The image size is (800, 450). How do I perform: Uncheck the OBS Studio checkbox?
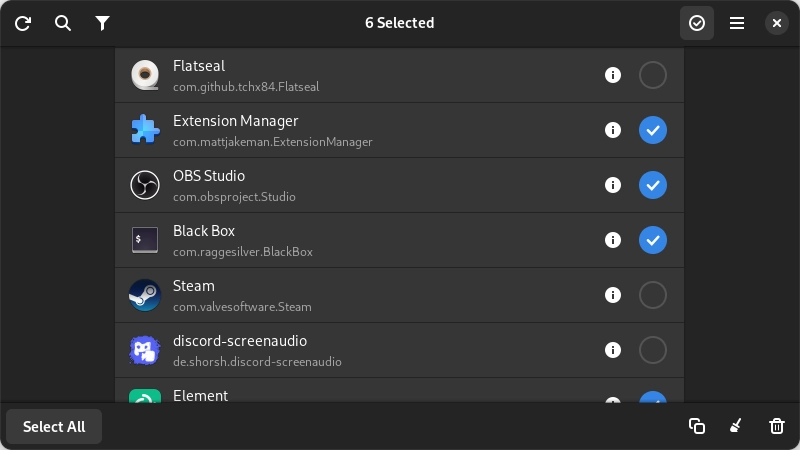(x=653, y=185)
